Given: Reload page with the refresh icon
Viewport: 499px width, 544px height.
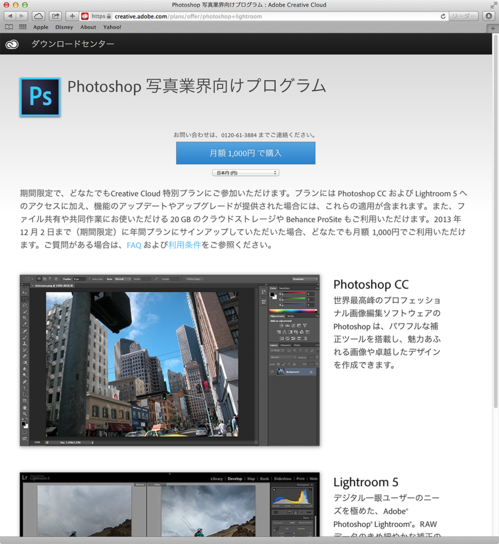Looking at the screenshot, I should (443, 16).
